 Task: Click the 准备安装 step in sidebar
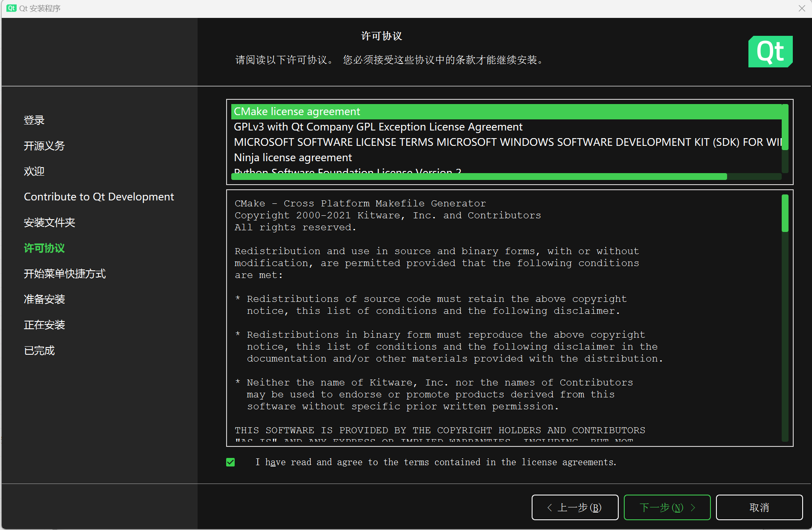tap(44, 299)
